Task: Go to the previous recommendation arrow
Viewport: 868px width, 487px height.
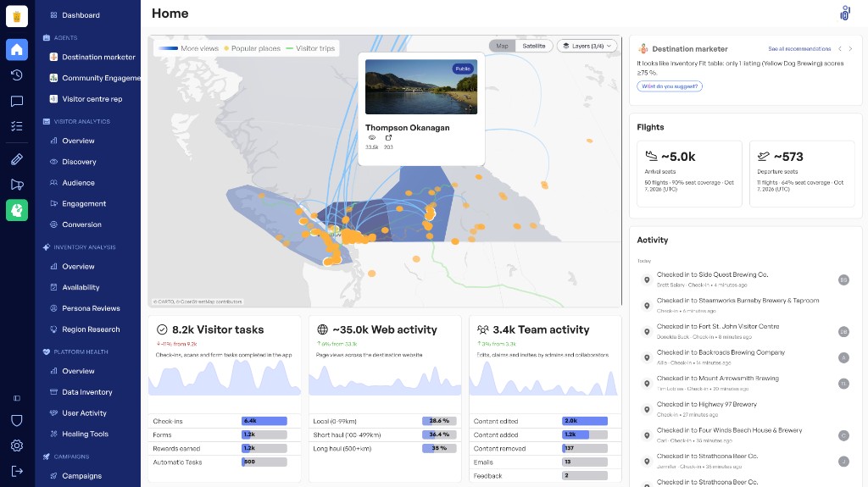Action: point(840,49)
